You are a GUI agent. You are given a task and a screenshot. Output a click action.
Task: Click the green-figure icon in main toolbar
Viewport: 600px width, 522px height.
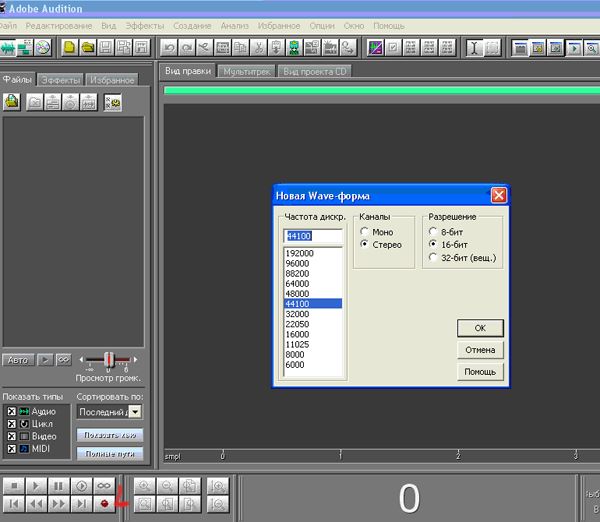point(294,48)
